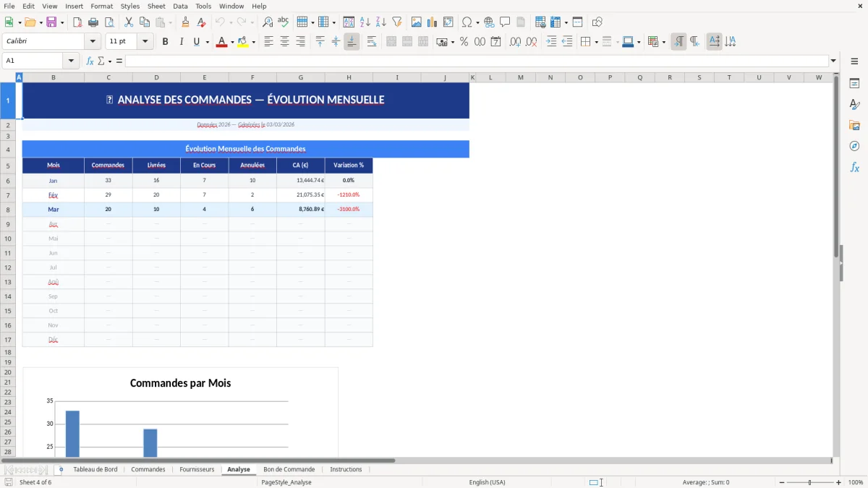
Task: Click the Insert Image icon
Action: 417,22
